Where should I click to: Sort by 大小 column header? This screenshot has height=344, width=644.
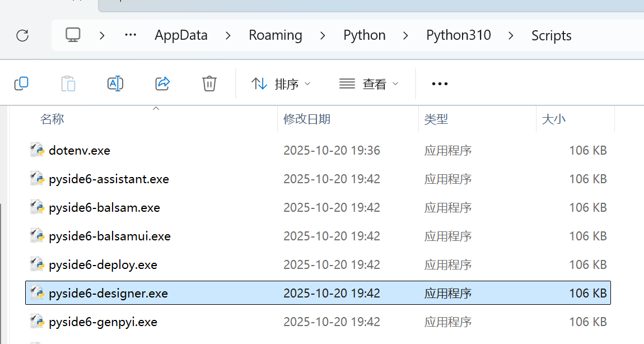pos(554,119)
